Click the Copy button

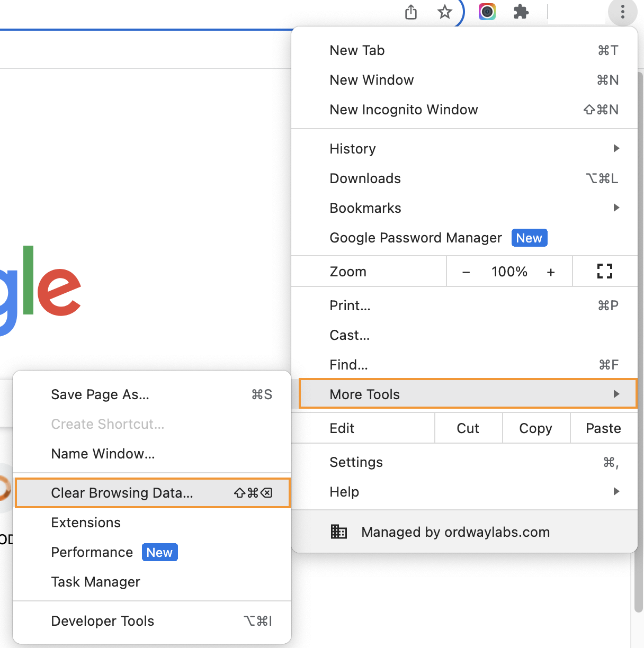536,428
